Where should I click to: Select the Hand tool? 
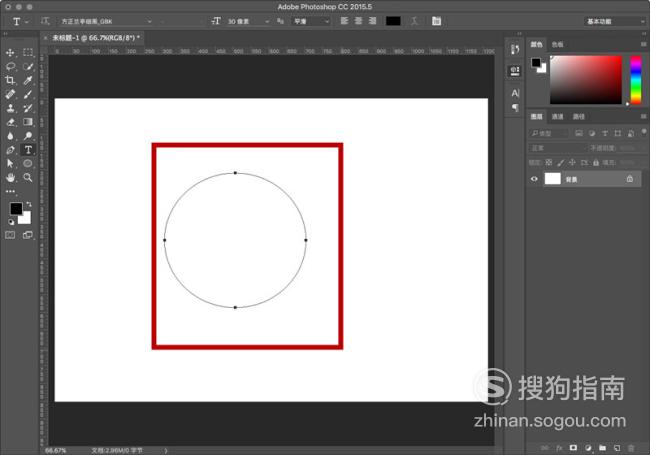[10, 177]
